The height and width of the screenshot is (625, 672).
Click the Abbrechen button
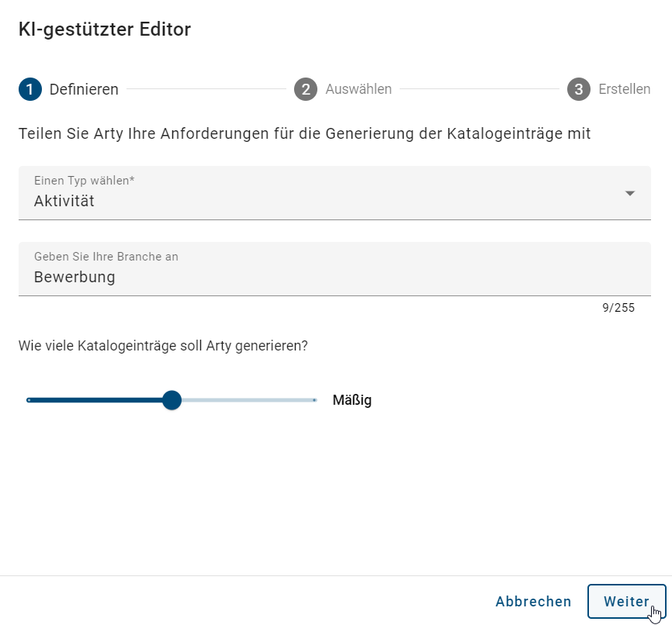click(x=533, y=601)
